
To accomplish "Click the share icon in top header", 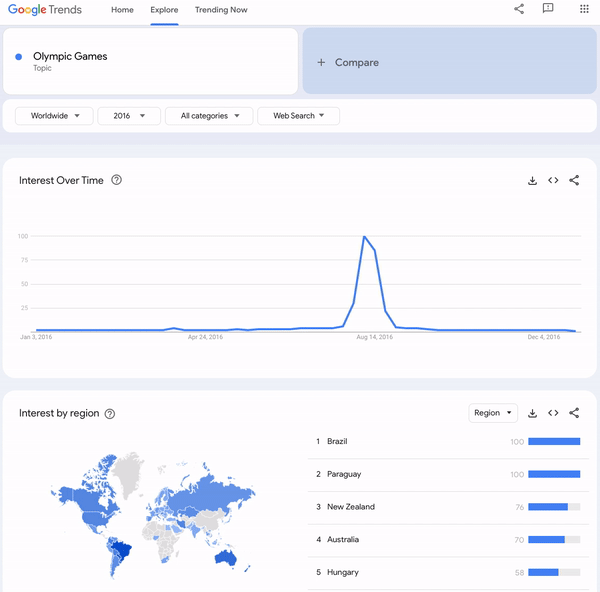I will [519, 9].
